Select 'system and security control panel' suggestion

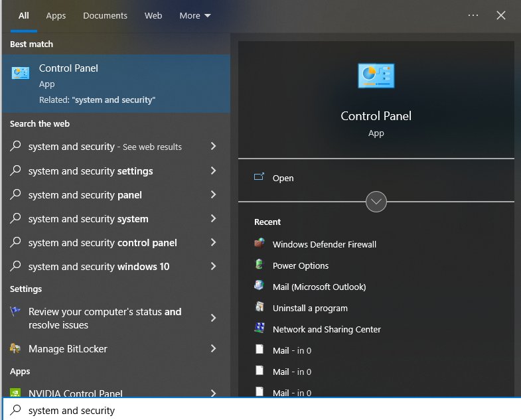[x=116, y=243]
